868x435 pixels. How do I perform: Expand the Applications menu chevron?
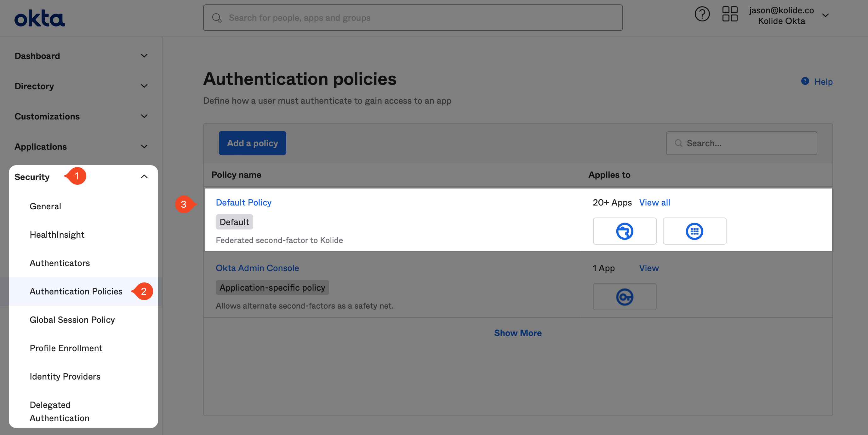(144, 147)
